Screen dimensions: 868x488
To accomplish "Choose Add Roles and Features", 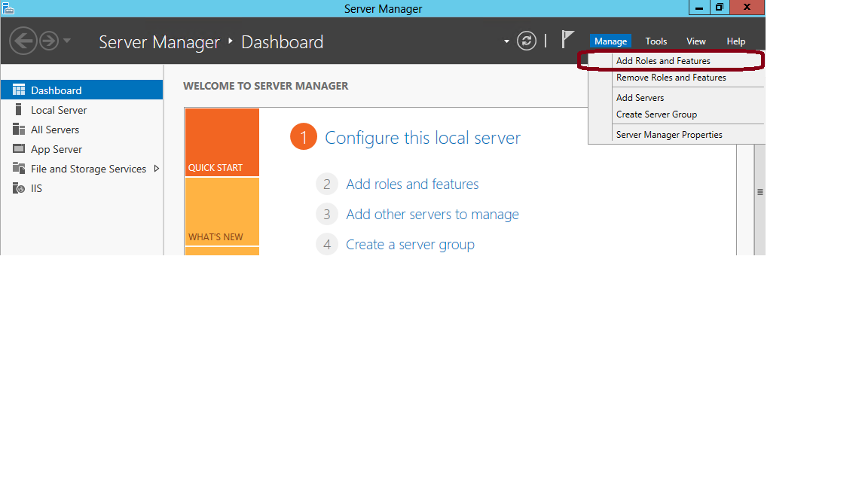I will click(677, 61).
